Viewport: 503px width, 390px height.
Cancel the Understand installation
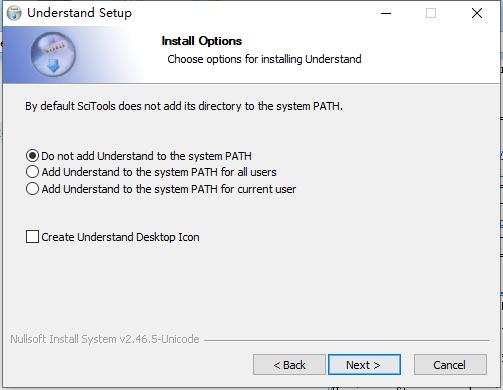pos(450,365)
